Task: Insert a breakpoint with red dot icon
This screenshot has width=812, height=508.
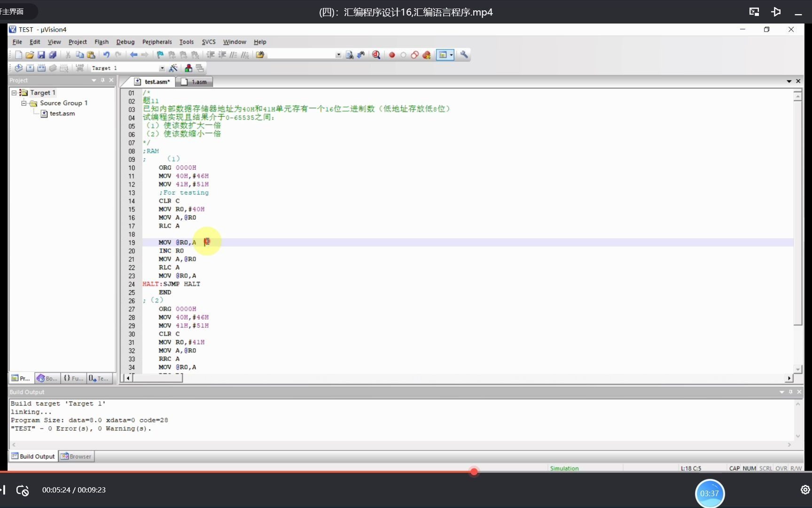Action: point(392,55)
